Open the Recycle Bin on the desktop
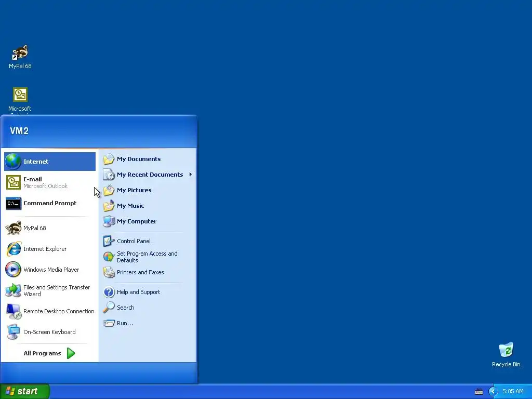Image resolution: width=532 pixels, height=399 pixels. coord(506,350)
